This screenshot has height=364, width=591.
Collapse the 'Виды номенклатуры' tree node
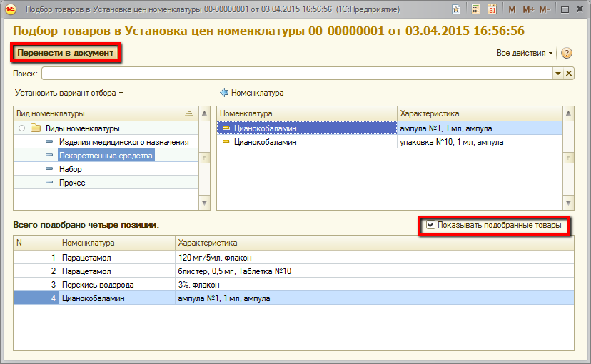point(22,128)
